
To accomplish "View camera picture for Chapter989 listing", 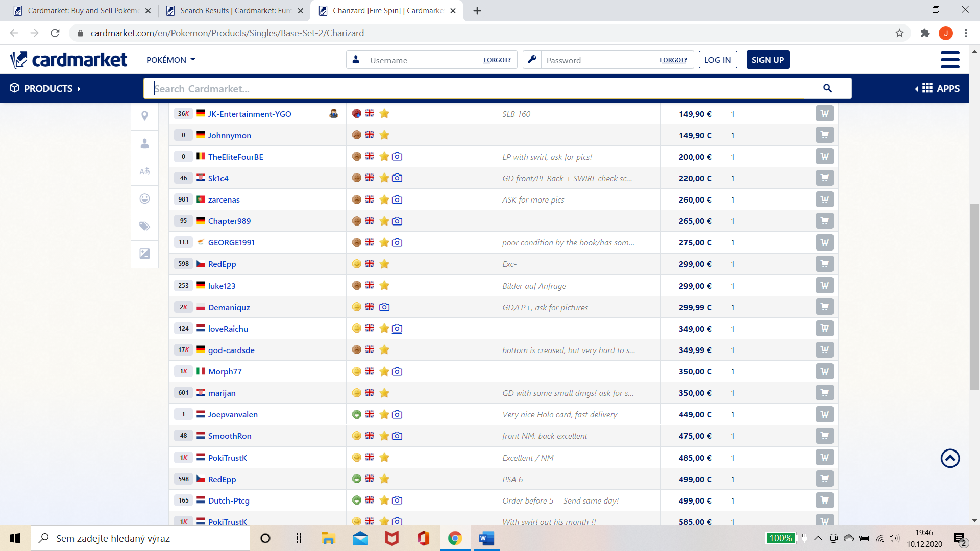I will [x=397, y=221].
